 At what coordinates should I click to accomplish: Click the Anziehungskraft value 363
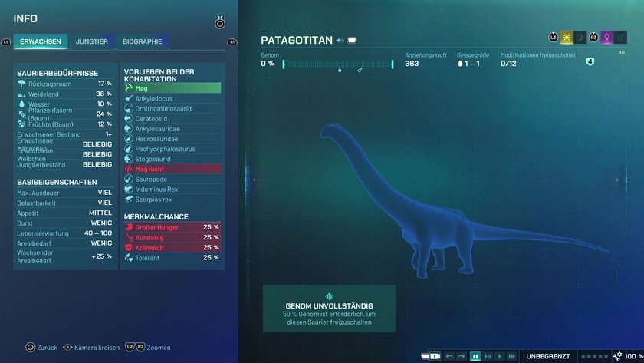click(x=412, y=64)
